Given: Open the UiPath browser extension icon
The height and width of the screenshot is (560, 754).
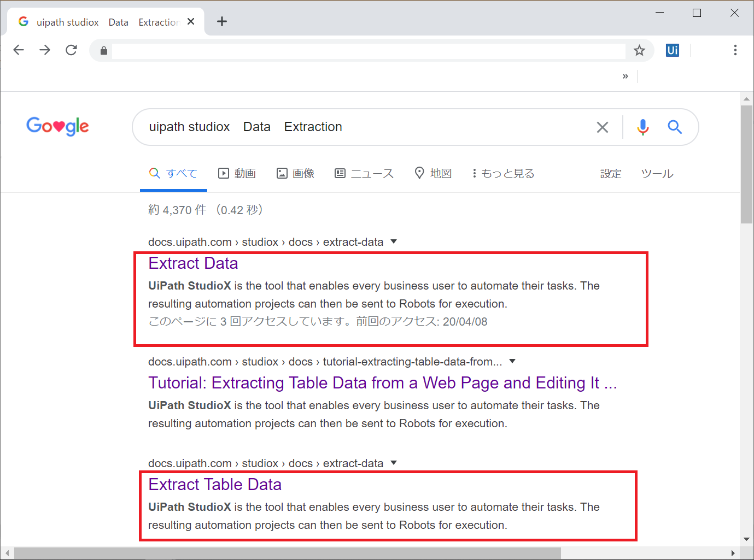Looking at the screenshot, I should (673, 50).
